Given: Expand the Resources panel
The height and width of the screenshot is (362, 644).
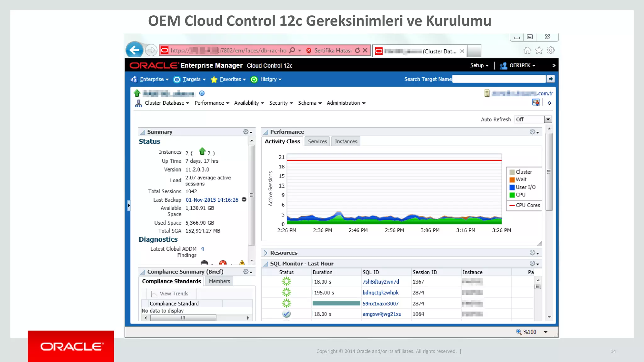Looking at the screenshot, I should 266,253.
